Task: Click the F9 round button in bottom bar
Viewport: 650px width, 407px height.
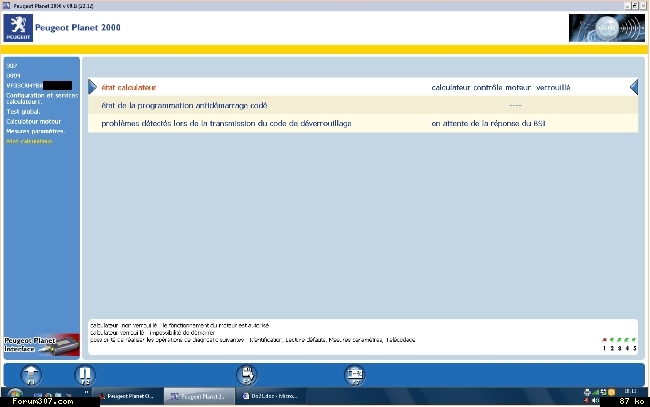Action: coord(354,375)
